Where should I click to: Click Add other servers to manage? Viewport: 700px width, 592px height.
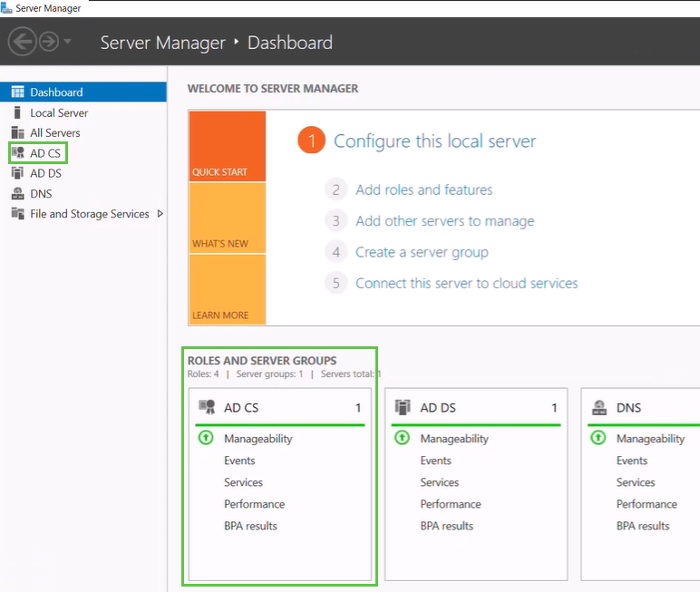(x=444, y=221)
